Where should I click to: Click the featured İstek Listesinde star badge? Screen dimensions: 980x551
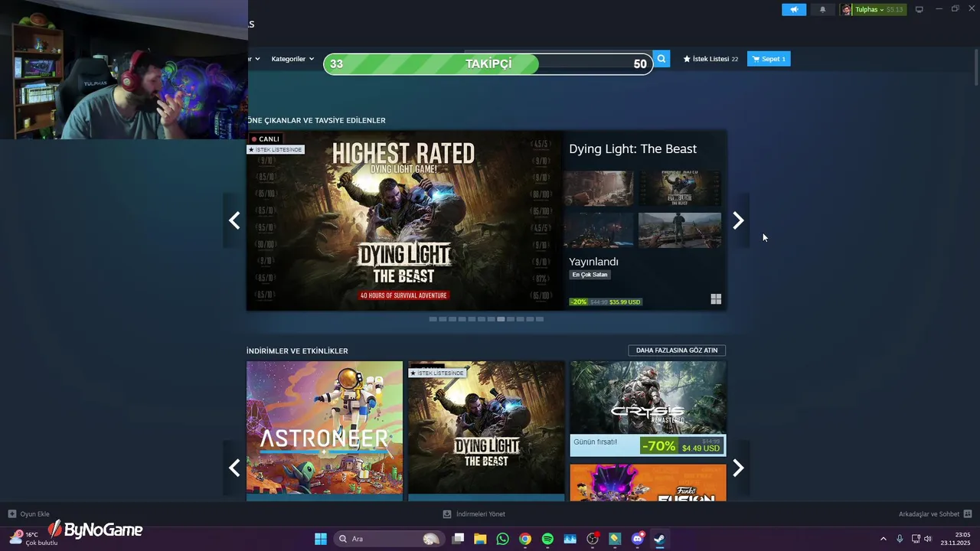click(276, 149)
